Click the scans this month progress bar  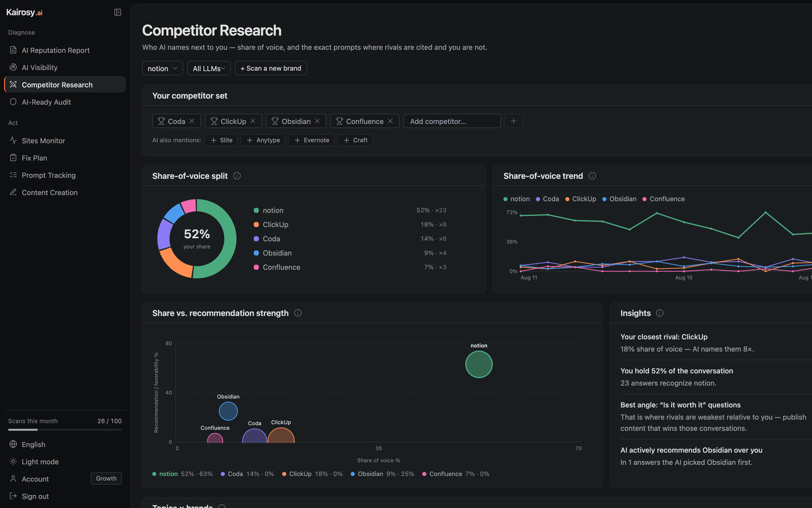[65, 430]
